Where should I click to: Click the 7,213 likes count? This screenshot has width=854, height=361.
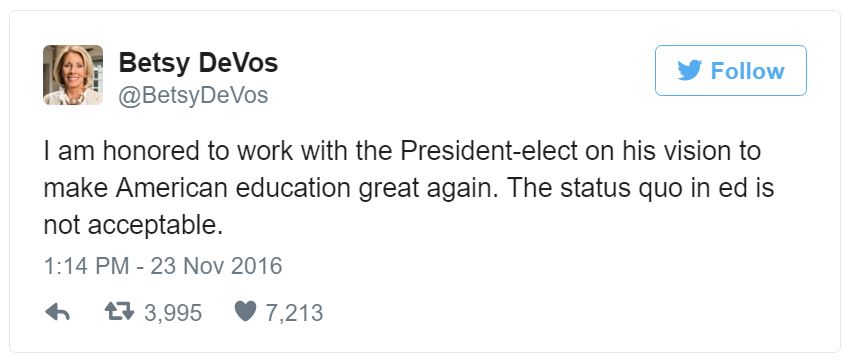click(x=294, y=313)
